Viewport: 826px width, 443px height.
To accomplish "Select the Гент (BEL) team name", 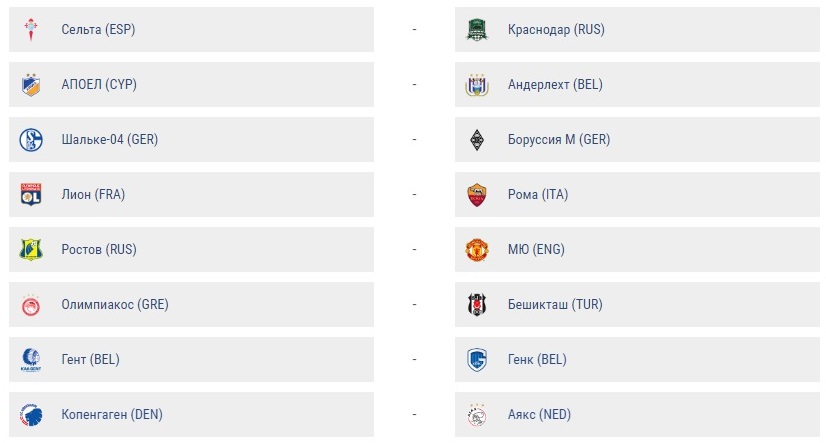I will point(90,360).
